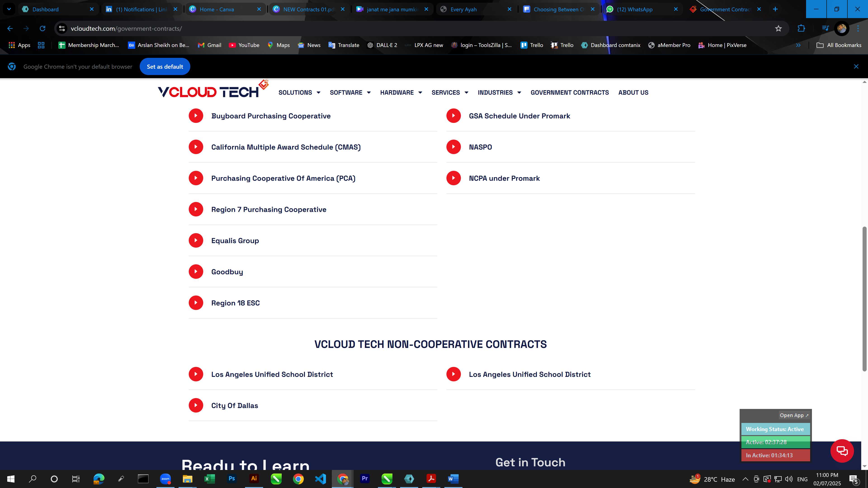Bookmark this page with the star icon
This screenshot has width=868, height=488.
778,29
